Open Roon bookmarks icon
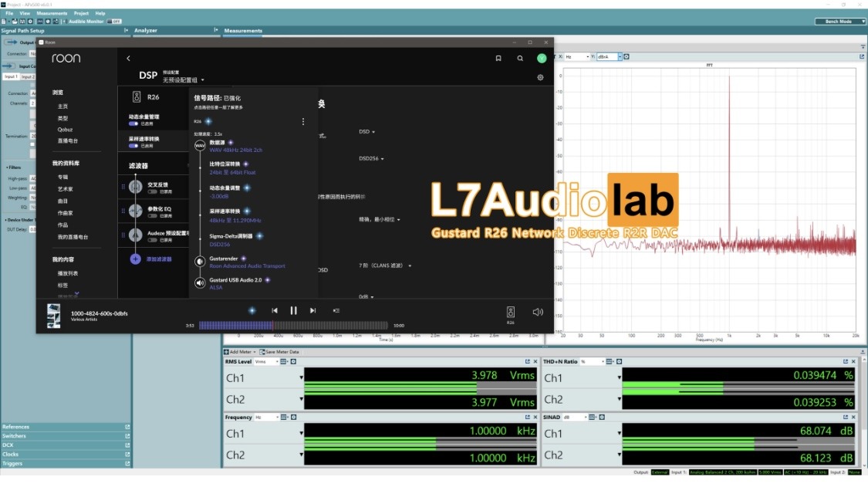Viewport: 868px width, 487px height. point(498,58)
